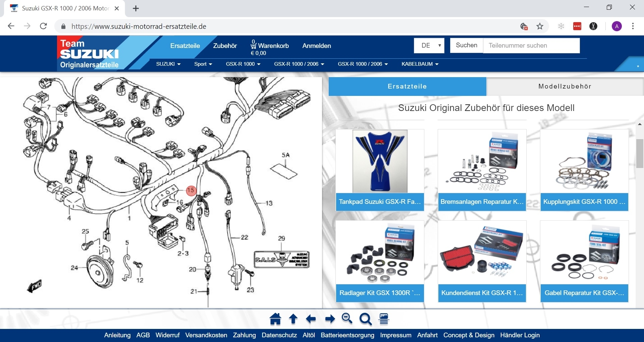Click the translate icon in address bar
Screen dimensions: 644x342
[x=524, y=26]
